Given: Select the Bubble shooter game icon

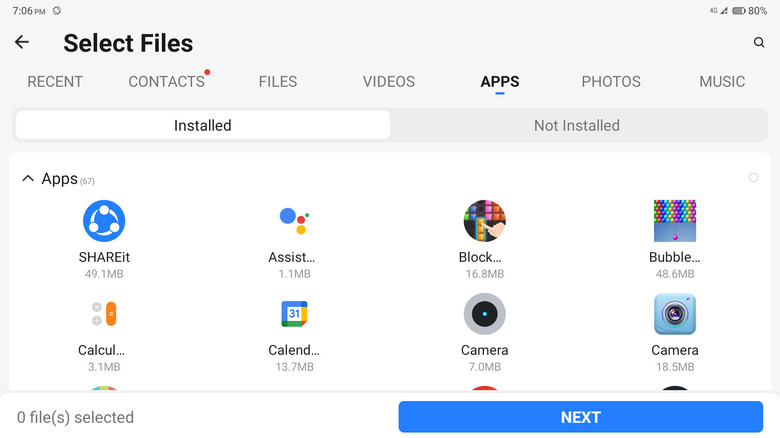Looking at the screenshot, I should coord(674,221).
